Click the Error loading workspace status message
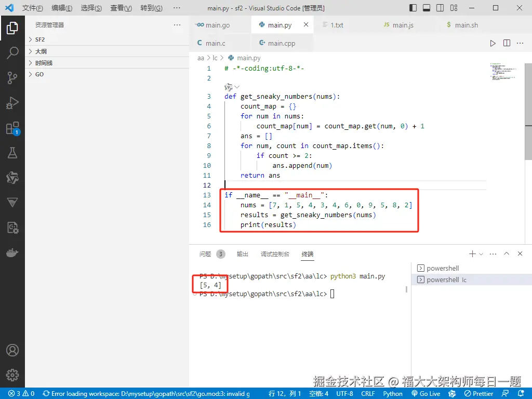 coord(146,394)
